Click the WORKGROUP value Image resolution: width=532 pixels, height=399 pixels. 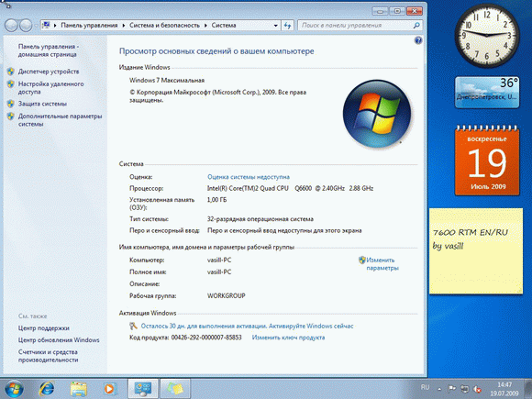click(226, 296)
